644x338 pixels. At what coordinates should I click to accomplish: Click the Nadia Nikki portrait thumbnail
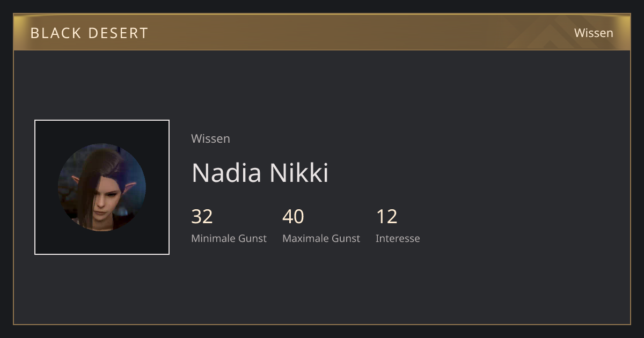point(102,187)
